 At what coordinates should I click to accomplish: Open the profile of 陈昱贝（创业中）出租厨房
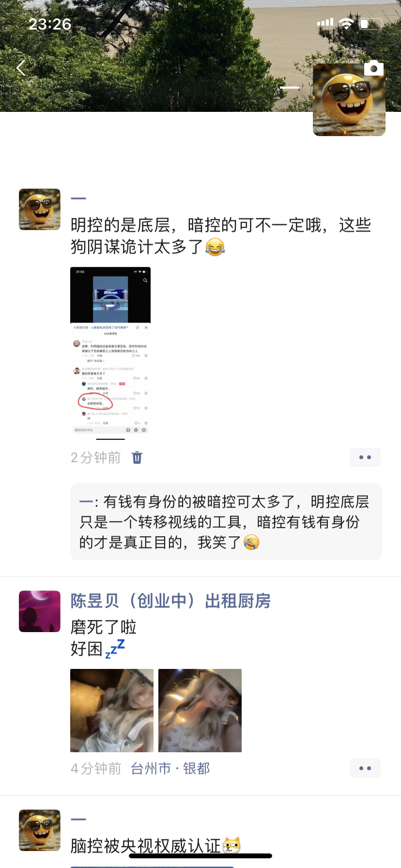pyautogui.click(x=170, y=601)
